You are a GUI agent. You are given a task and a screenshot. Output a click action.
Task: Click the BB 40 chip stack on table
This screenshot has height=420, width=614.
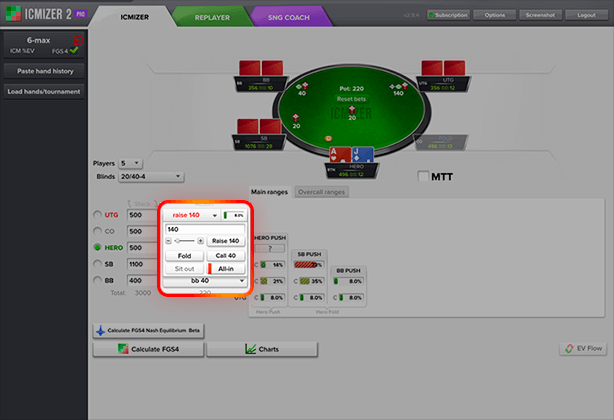click(x=302, y=86)
